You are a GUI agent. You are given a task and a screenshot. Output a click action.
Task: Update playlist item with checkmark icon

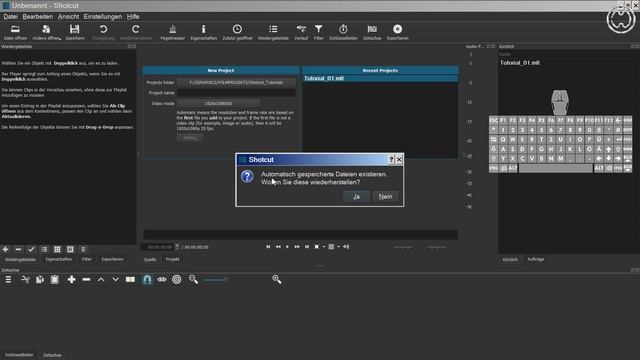click(31, 249)
